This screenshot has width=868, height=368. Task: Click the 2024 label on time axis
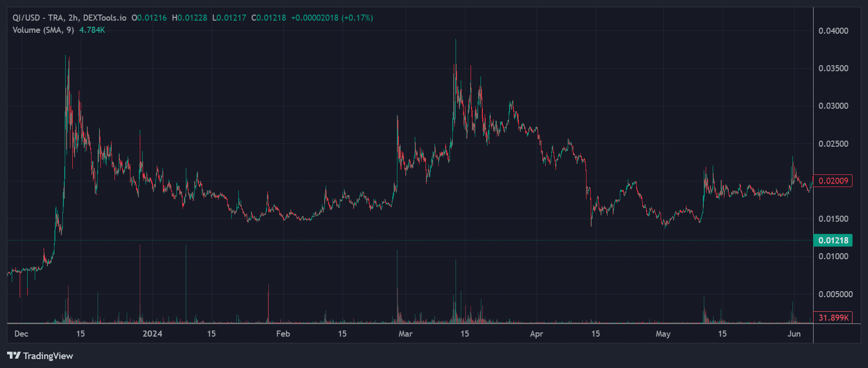tap(152, 334)
